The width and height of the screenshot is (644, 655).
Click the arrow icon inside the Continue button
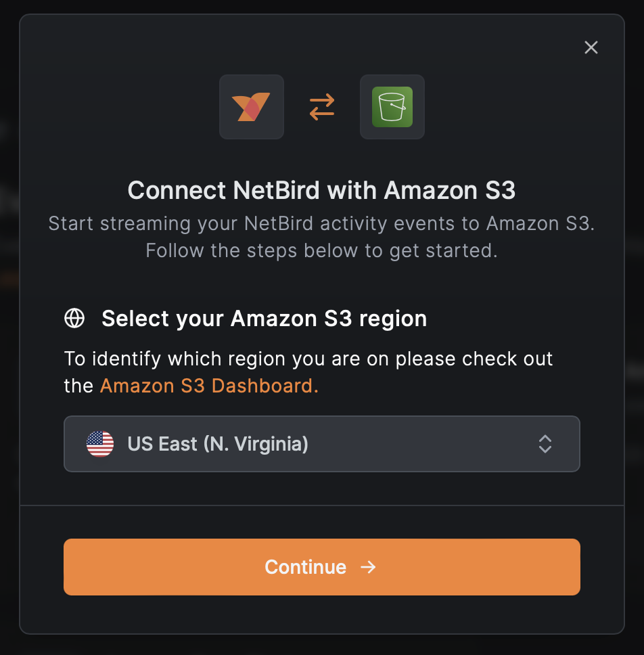(369, 567)
